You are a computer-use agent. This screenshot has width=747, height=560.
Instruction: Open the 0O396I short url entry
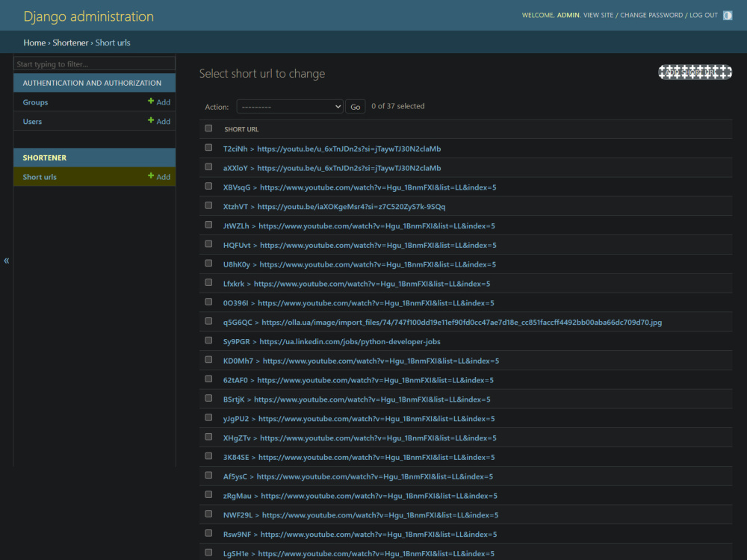[359, 303]
